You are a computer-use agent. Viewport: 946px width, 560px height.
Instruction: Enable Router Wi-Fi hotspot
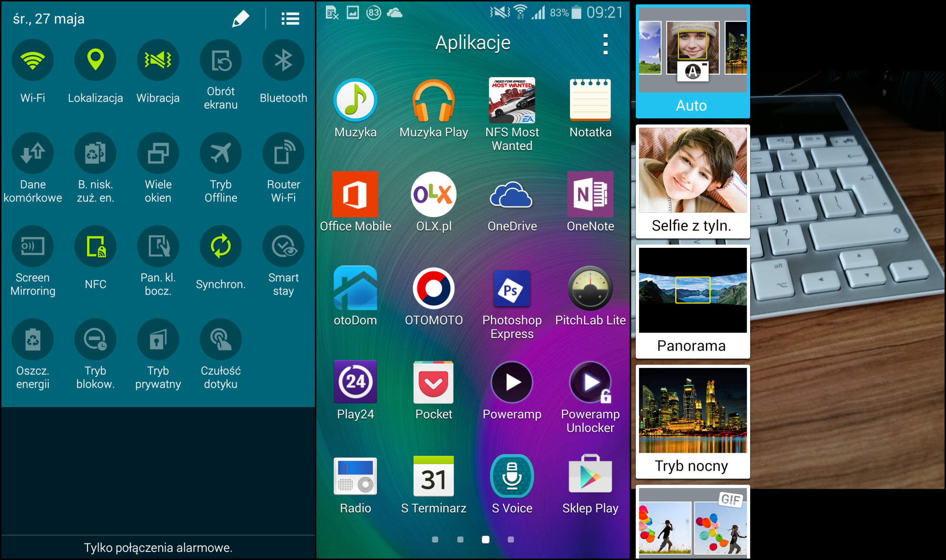click(283, 153)
